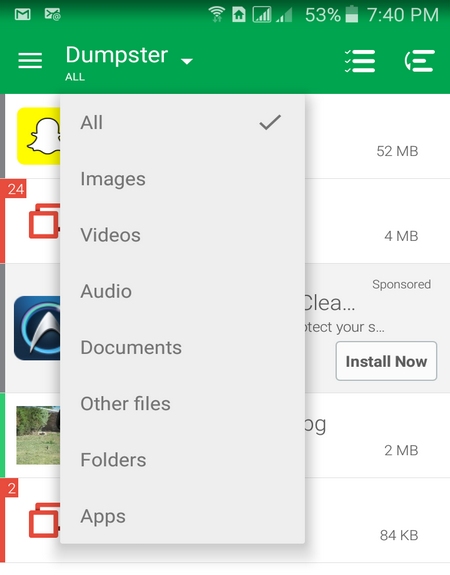This screenshot has width=450, height=575.
Task: Tap the multi-select checklist icon
Action: click(x=360, y=61)
